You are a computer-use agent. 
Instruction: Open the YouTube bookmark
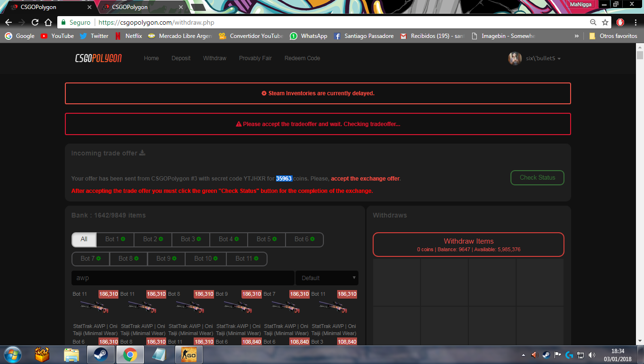click(57, 36)
